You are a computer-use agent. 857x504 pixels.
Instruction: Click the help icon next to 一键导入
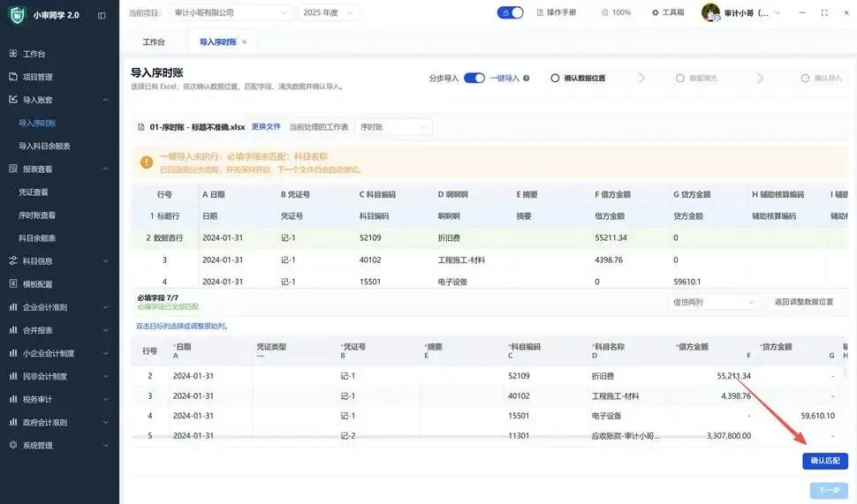pos(527,78)
